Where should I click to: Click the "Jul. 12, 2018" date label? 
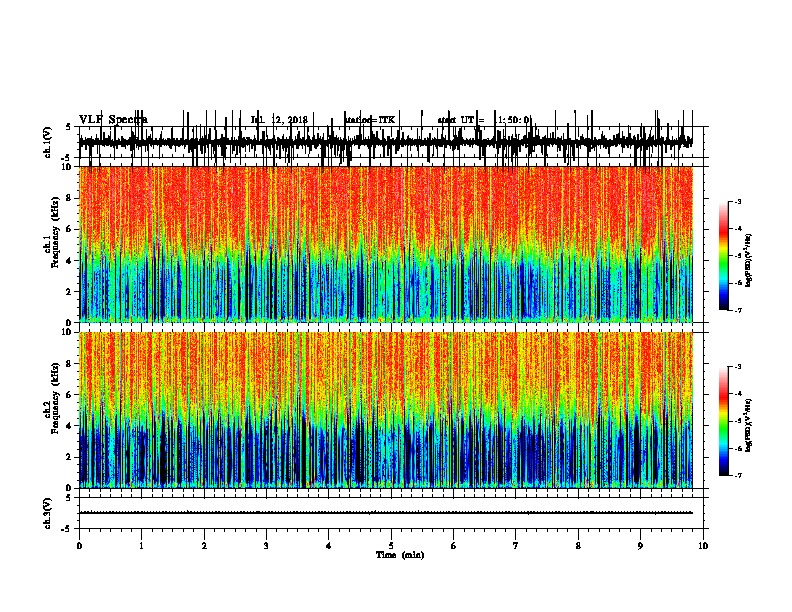click(x=279, y=120)
